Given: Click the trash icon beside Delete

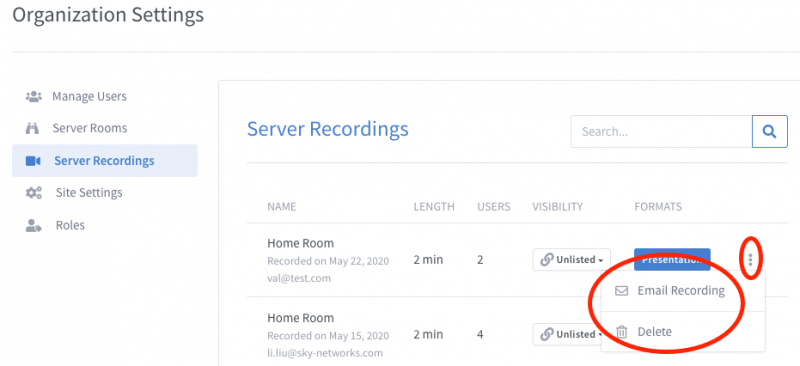Looking at the screenshot, I should [621, 332].
